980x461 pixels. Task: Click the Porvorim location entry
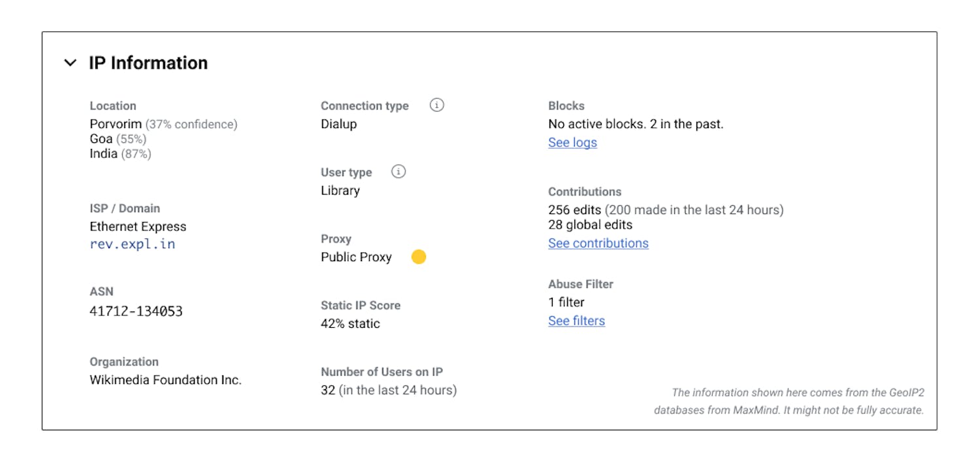point(116,124)
